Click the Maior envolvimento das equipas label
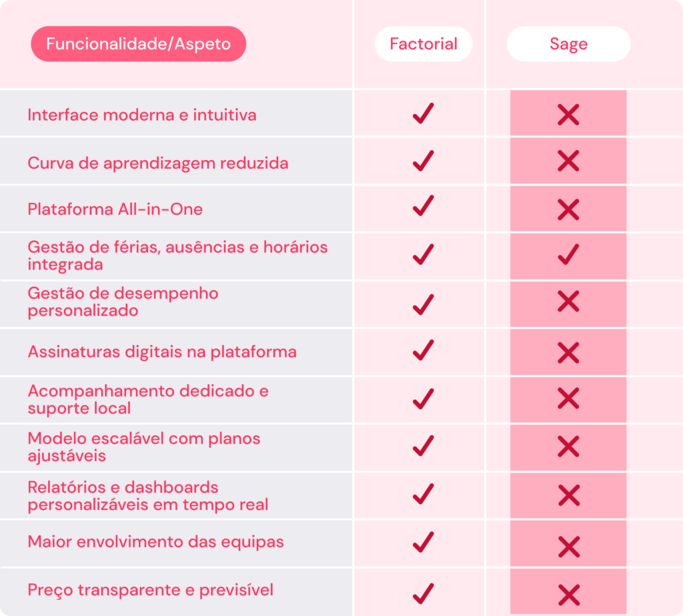The width and height of the screenshot is (683, 616). [155, 542]
